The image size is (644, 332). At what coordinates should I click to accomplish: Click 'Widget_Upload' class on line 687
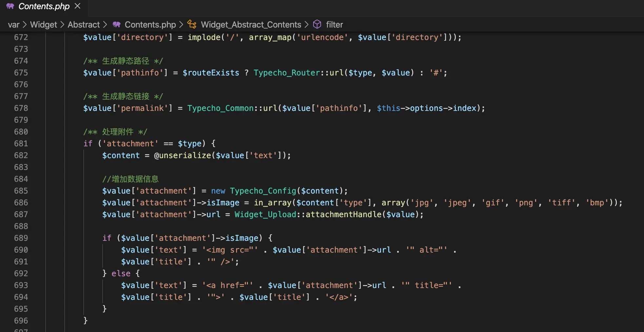265,215
